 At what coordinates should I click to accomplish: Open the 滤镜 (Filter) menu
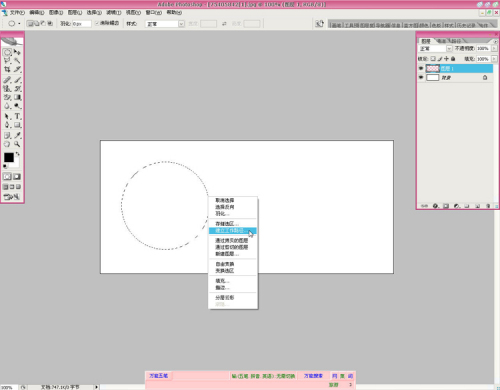(x=114, y=12)
